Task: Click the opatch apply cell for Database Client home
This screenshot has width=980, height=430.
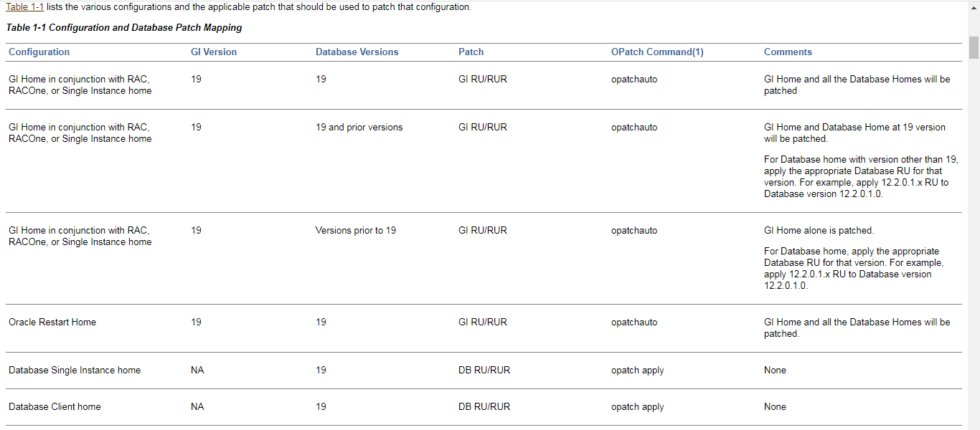Action: click(x=637, y=406)
